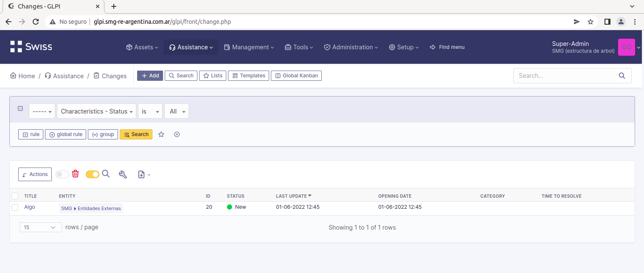This screenshot has height=273, width=644.
Task: Open the Assistance menu
Action: [191, 47]
